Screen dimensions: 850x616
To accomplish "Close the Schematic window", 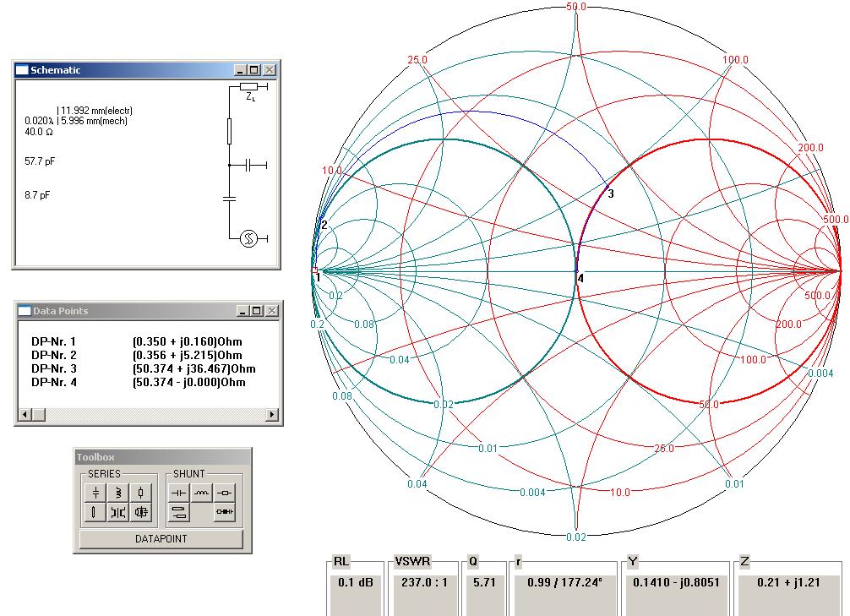I will (x=270, y=70).
